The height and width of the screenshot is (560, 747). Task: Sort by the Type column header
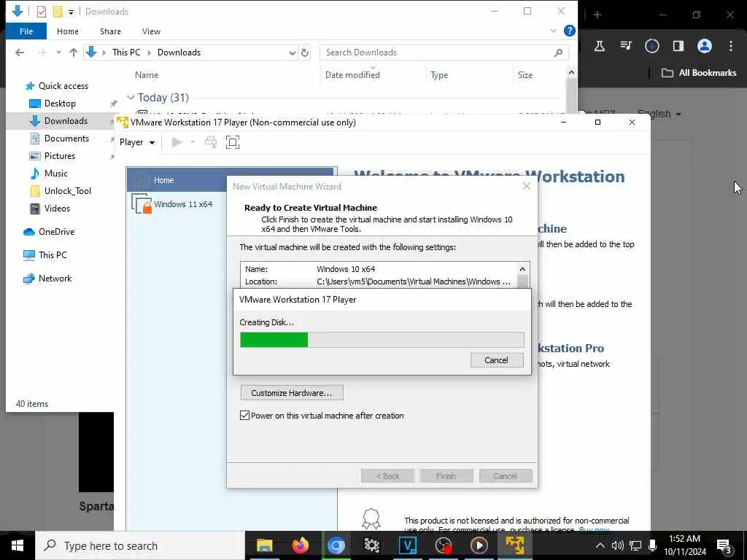(x=438, y=75)
